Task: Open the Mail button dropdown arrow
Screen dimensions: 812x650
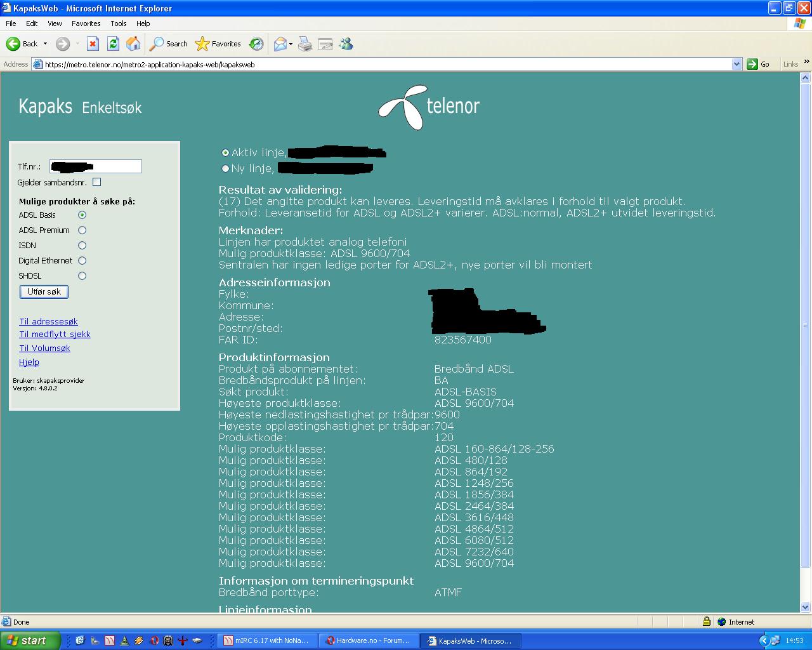Action: tap(291, 44)
